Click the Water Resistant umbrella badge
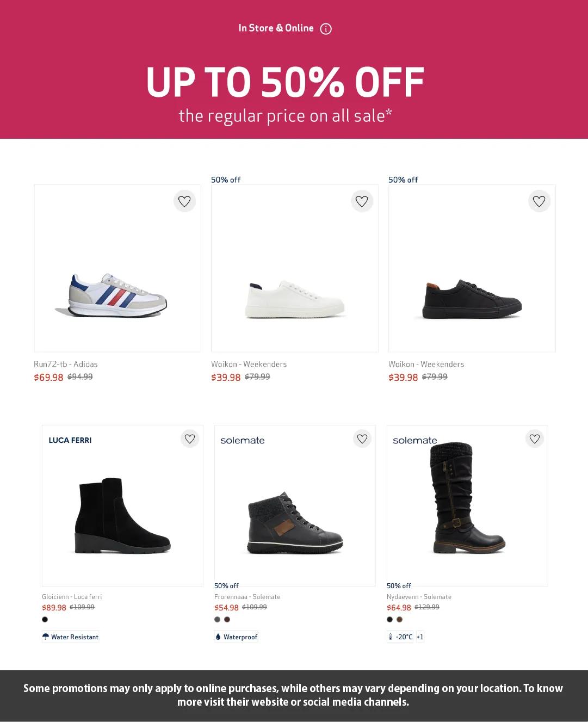 click(x=71, y=637)
